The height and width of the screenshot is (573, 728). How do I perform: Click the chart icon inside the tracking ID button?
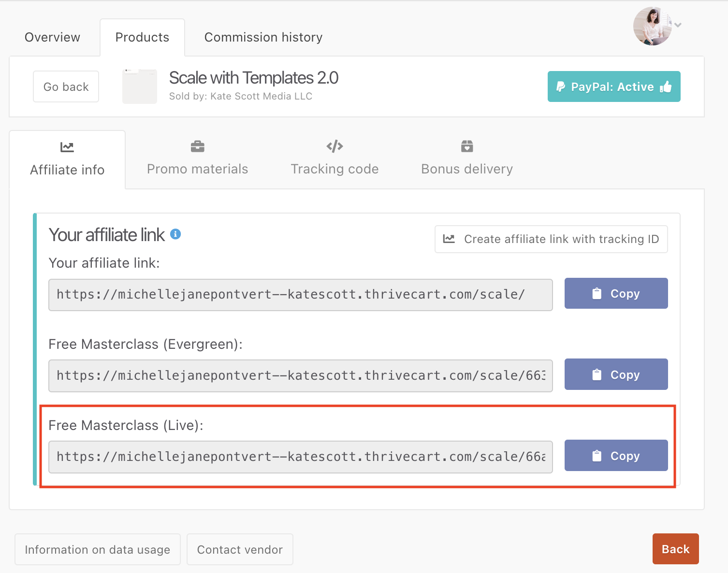tap(449, 239)
